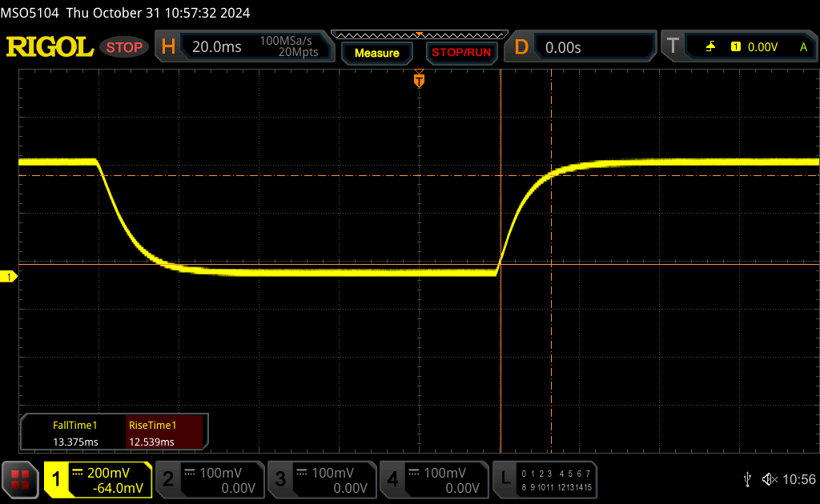
Task: Click the rising edge trigger icon
Action: pos(710,47)
